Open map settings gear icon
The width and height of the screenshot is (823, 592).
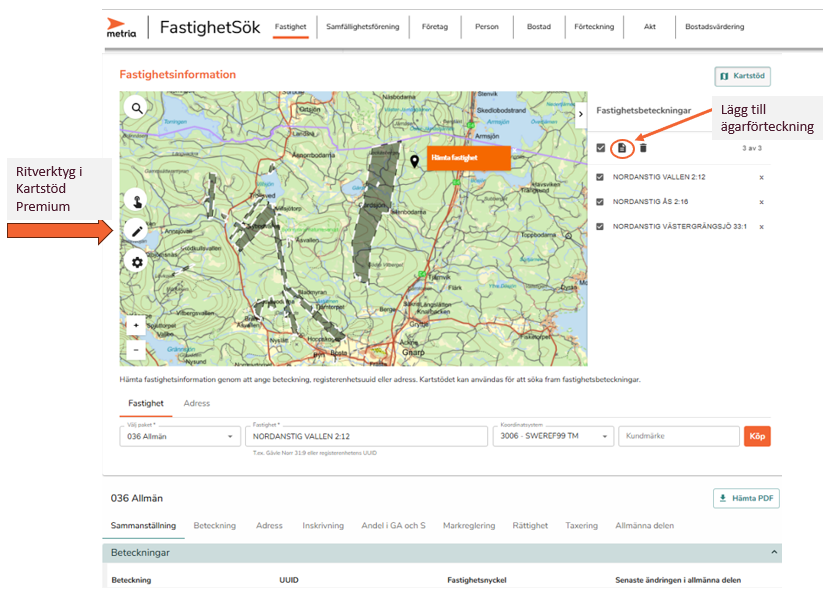(x=137, y=262)
